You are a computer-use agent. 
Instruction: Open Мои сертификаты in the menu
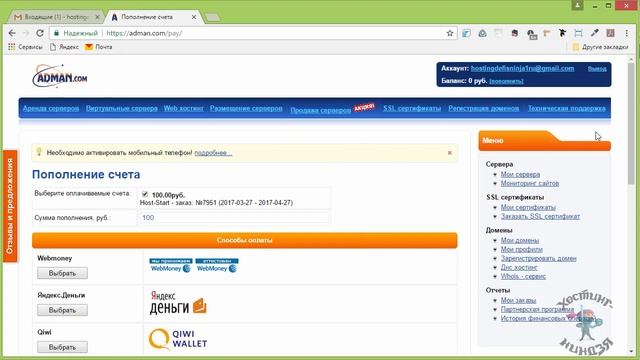click(x=528, y=207)
